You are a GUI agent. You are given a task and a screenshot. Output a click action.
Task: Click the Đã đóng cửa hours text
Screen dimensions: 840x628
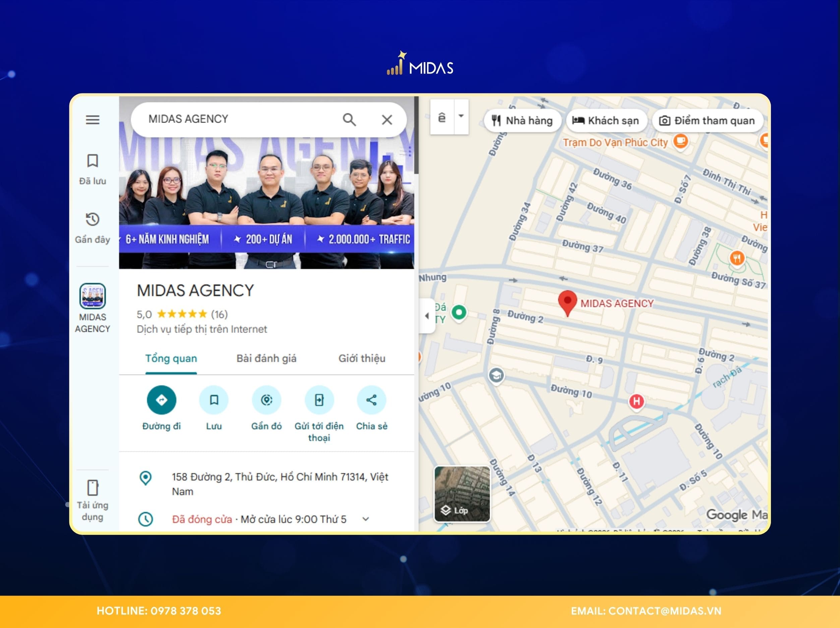pos(202,519)
